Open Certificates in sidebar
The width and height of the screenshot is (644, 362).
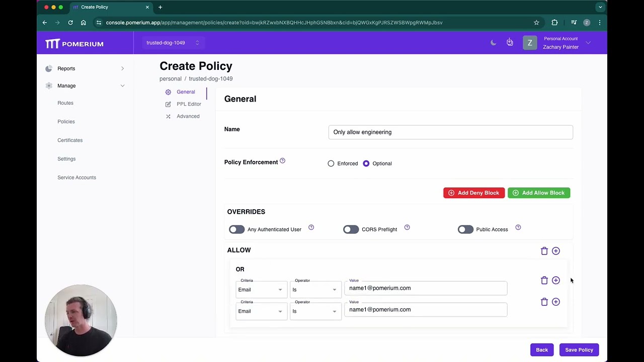70,140
